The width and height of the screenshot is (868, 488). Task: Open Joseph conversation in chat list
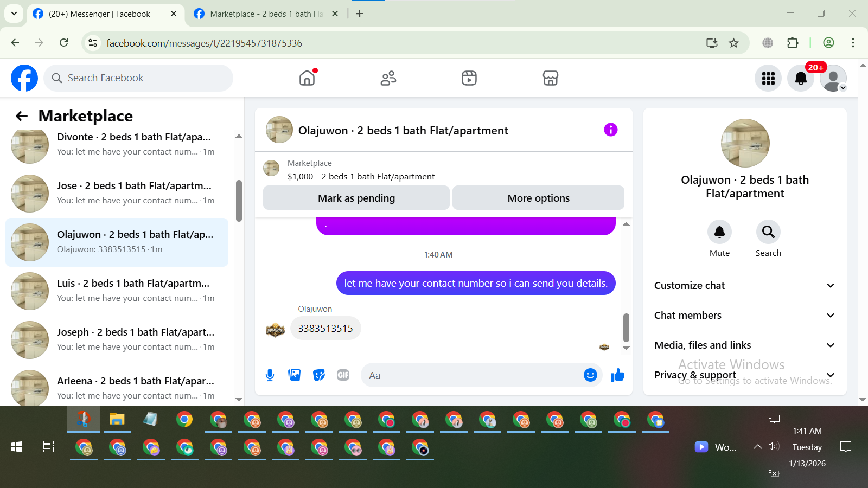117,339
